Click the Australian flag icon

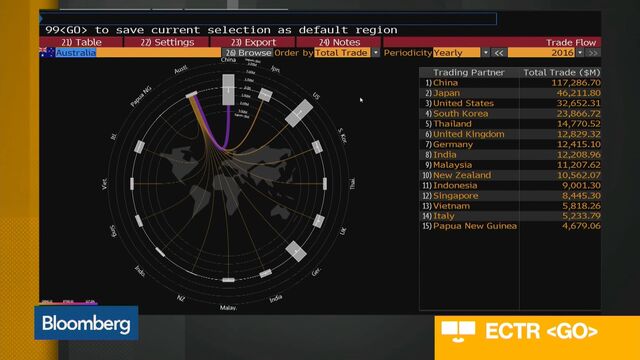[x=47, y=52]
